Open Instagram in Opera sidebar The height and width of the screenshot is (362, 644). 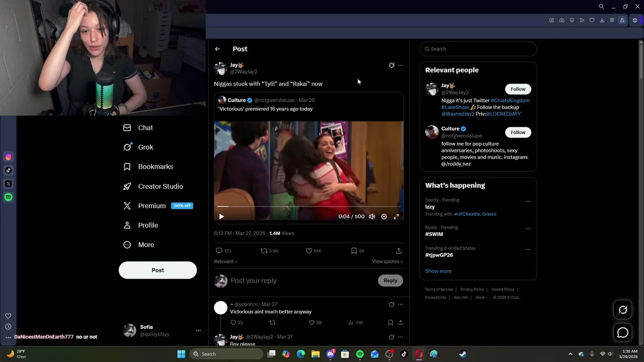tap(8, 157)
